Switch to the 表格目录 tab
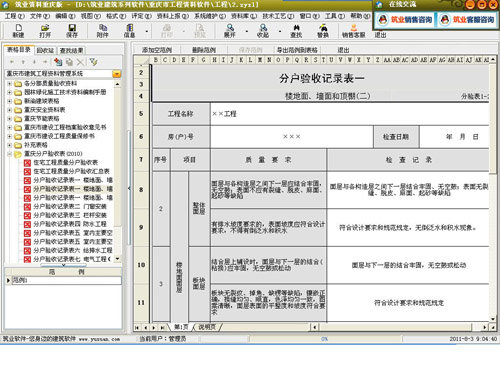Screen dimensions: 500x375 (19, 50)
